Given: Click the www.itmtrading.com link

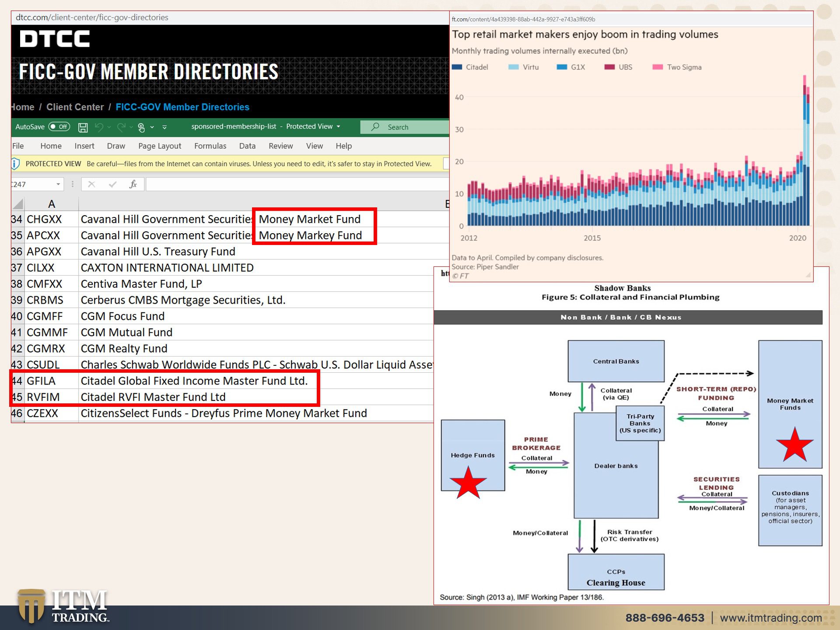Looking at the screenshot, I should tap(771, 618).
